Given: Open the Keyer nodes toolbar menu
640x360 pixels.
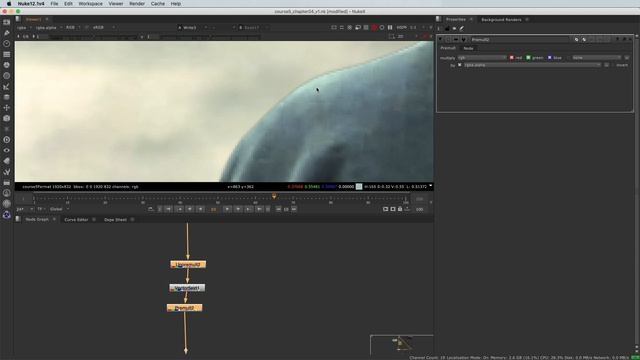Looking at the screenshot, I should tap(7, 86).
